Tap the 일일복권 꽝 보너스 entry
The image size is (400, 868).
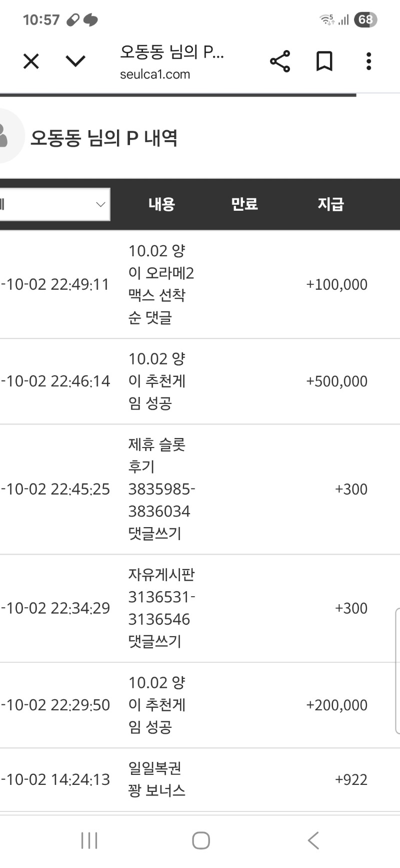(156, 779)
